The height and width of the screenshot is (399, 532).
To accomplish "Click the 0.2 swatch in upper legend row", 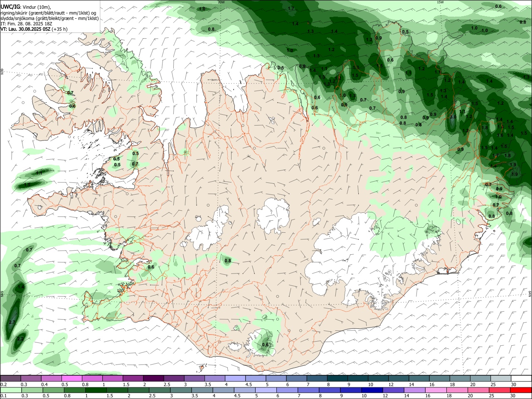I will click(x=10, y=379).
